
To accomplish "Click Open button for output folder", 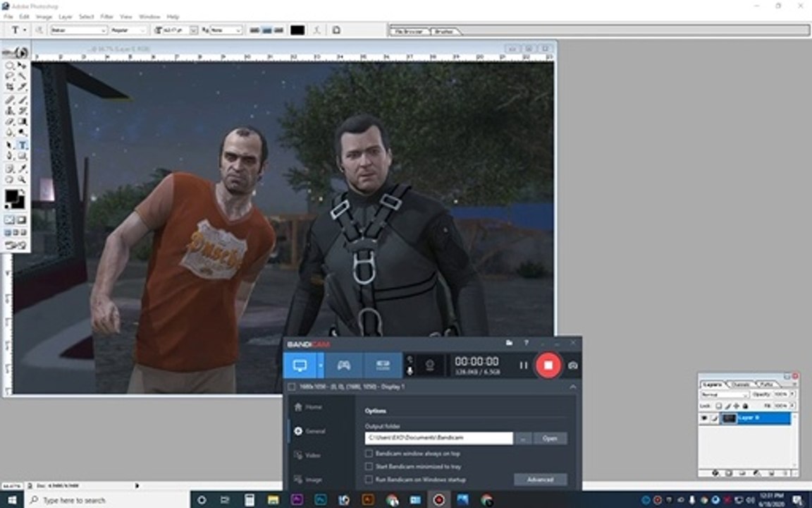I will pos(550,438).
